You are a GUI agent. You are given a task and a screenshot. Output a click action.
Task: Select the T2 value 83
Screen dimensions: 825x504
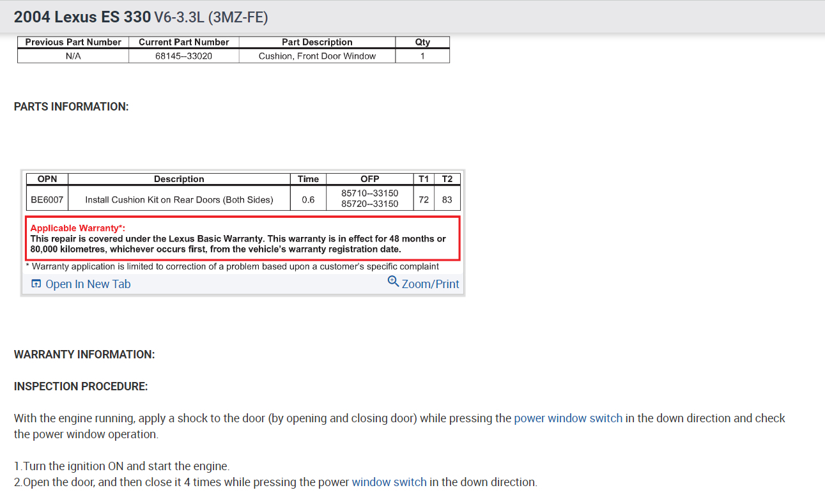[447, 199]
